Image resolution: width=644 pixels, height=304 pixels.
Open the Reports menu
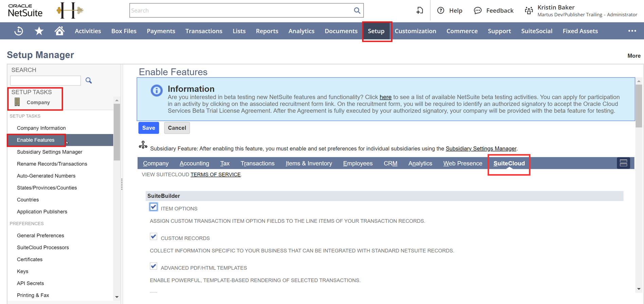[x=267, y=31]
